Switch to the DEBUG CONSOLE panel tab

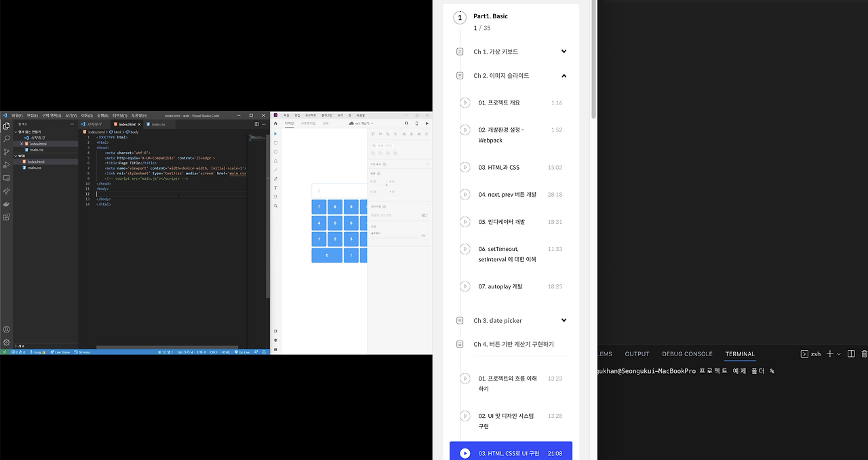pyautogui.click(x=688, y=354)
